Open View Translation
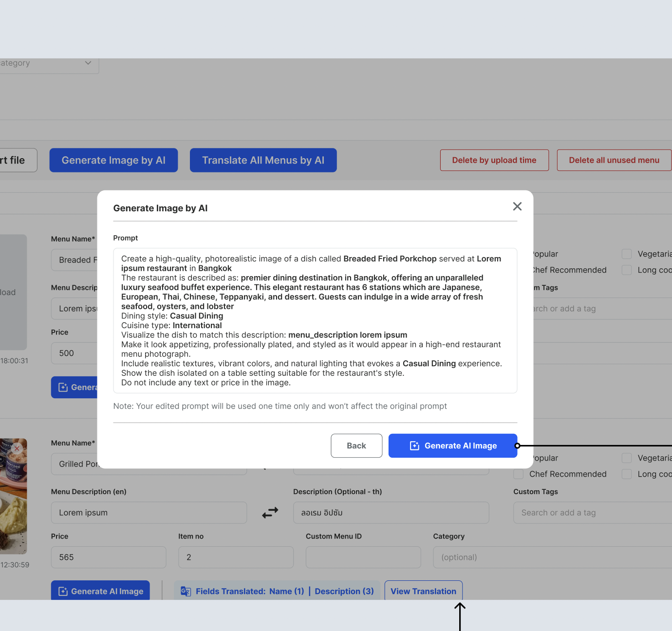 [423, 591]
